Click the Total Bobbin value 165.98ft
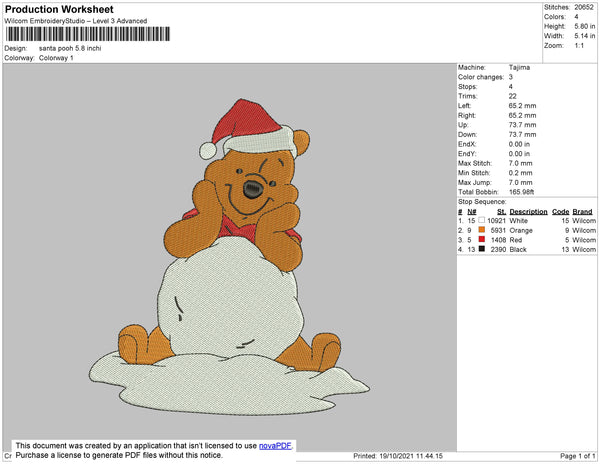Viewport: 600px width, 464px height. click(521, 192)
